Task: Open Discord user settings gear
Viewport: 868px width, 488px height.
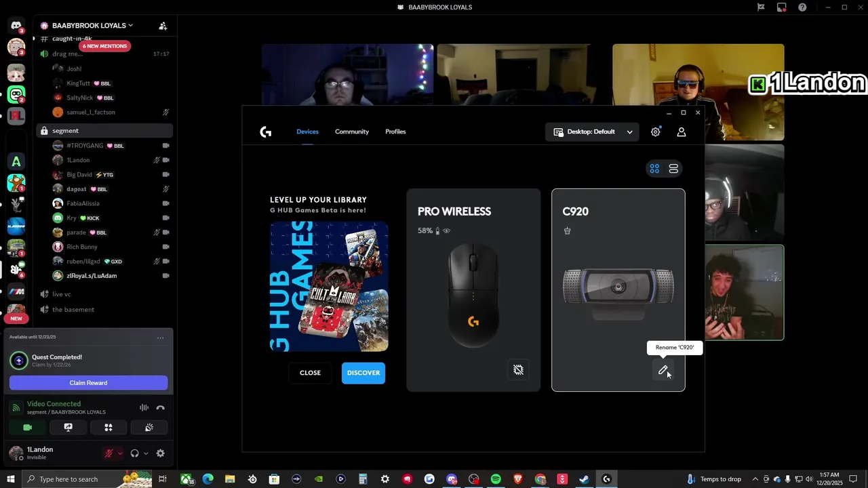Action: (x=161, y=453)
